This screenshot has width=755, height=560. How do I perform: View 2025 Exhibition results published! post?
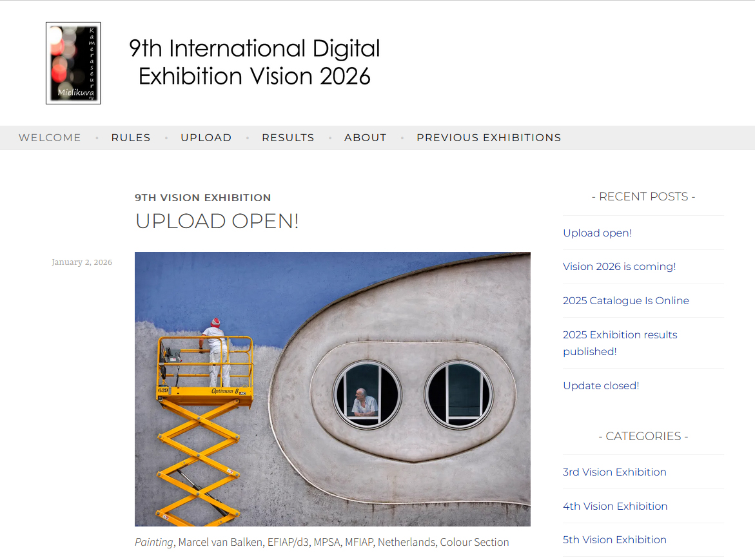(x=620, y=343)
